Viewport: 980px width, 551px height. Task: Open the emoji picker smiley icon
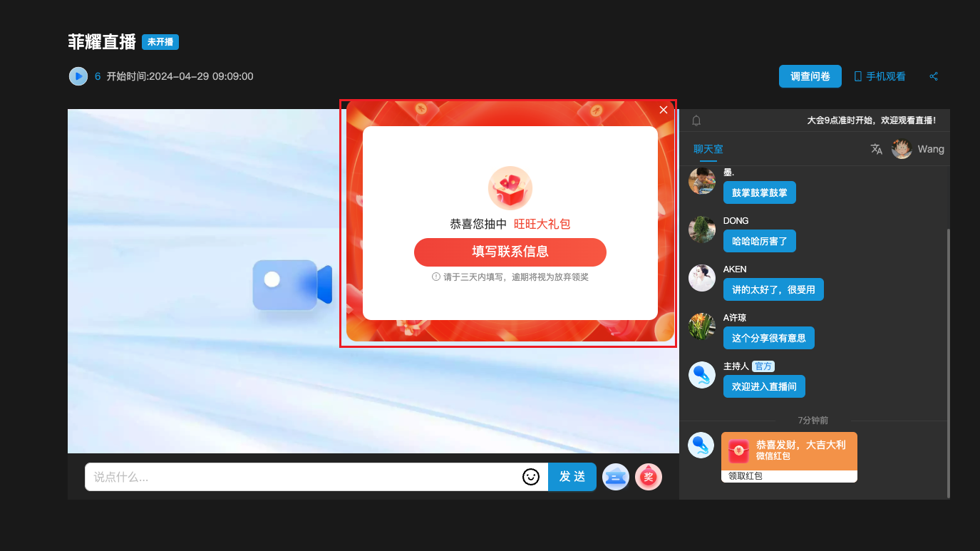[x=531, y=477]
